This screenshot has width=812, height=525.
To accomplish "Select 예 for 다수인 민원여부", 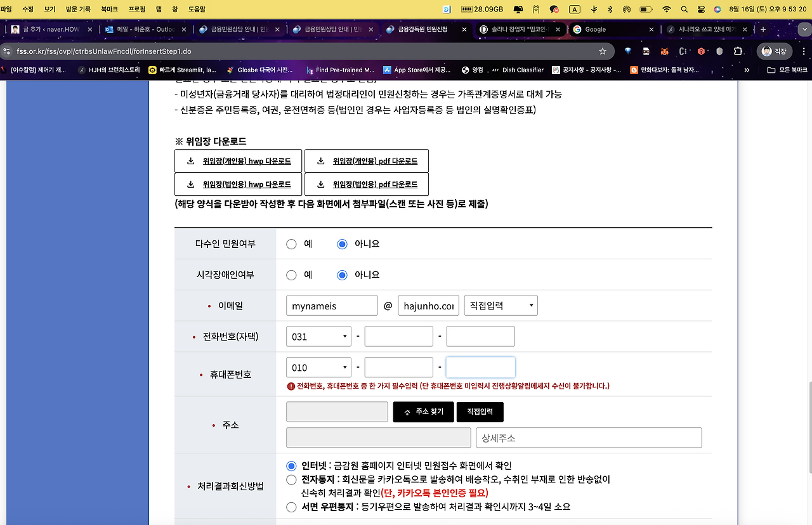I will coord(291,243).
